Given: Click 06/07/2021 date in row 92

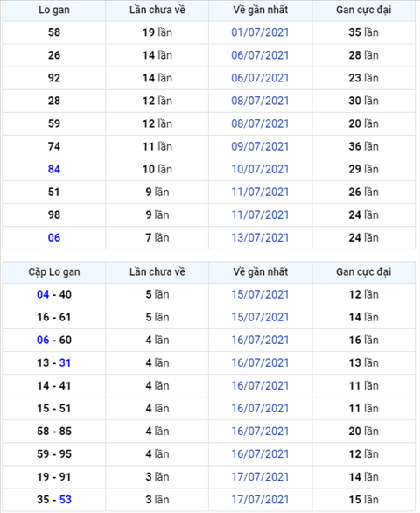Looking at the screenshot, I should (x=260, y=78).
